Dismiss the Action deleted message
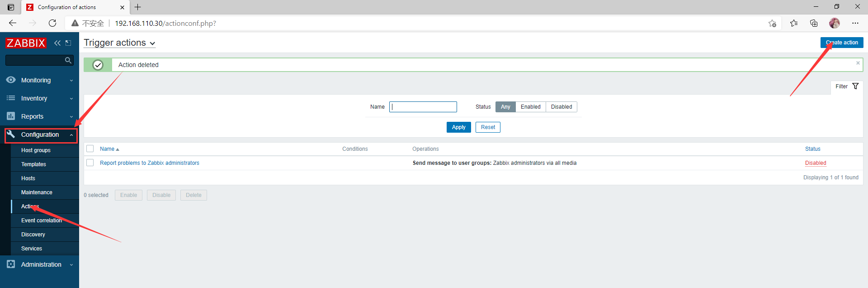 (858, 63)
